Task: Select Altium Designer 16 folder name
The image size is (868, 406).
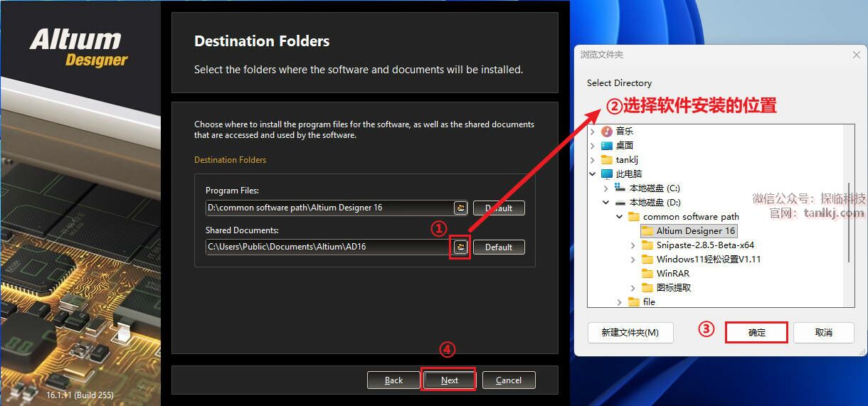Action: 696,231
